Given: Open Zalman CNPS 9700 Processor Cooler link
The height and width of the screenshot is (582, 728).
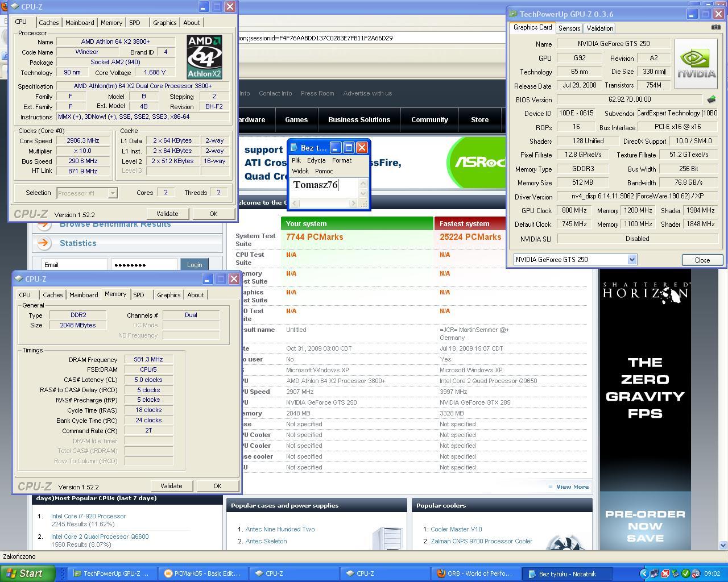Looking at the screenshot, I should click(482, 541).
